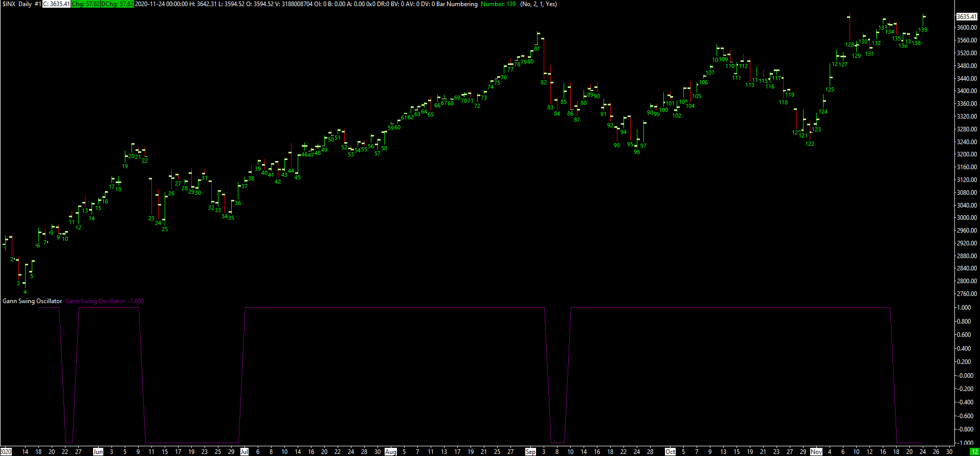The image size is (980, 456).
Task: Click bar number 139 on the chart
Action: point(923,30)
